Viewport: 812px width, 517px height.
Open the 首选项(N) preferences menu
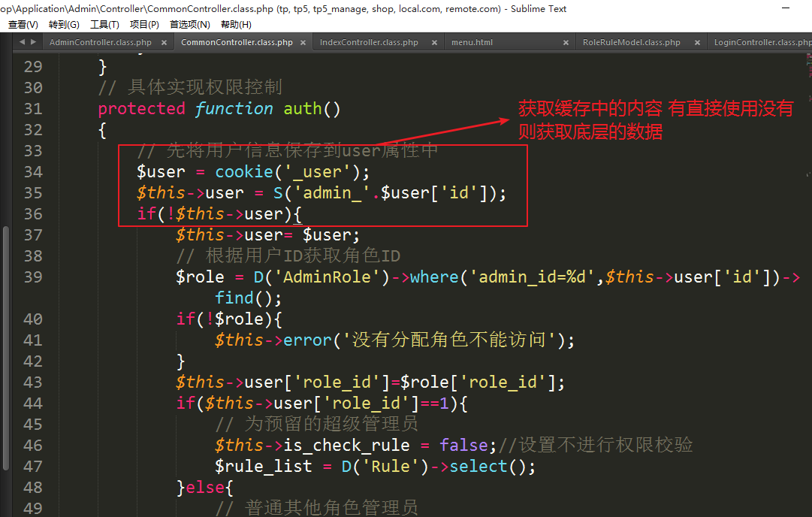pos(189,25)
